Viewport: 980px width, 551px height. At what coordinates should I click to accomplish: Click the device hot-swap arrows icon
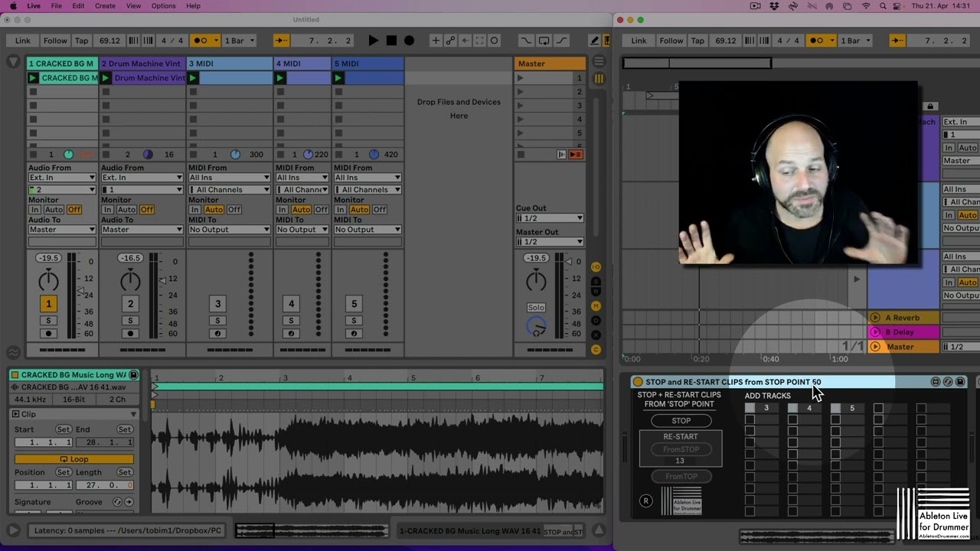[x=948, y=382]
